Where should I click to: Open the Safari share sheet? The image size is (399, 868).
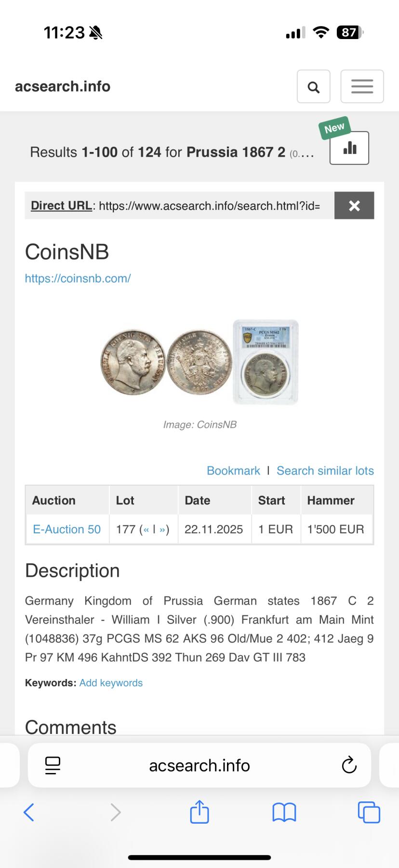199,812
